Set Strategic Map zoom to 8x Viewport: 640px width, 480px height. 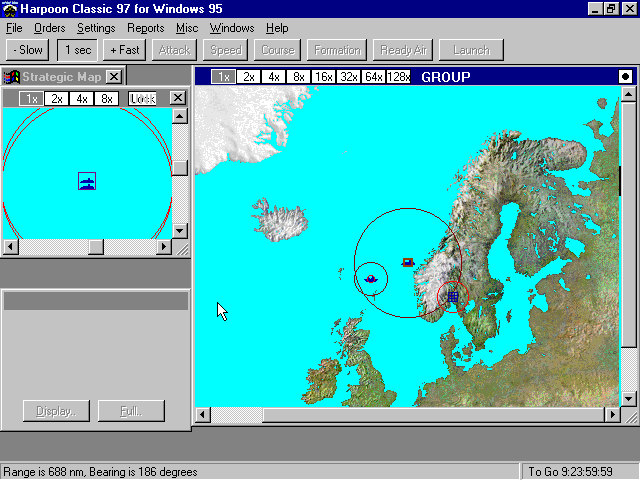(x=107, y=99)
